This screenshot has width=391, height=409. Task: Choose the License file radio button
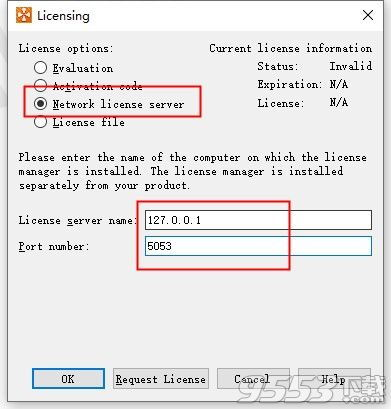(40, 122)
